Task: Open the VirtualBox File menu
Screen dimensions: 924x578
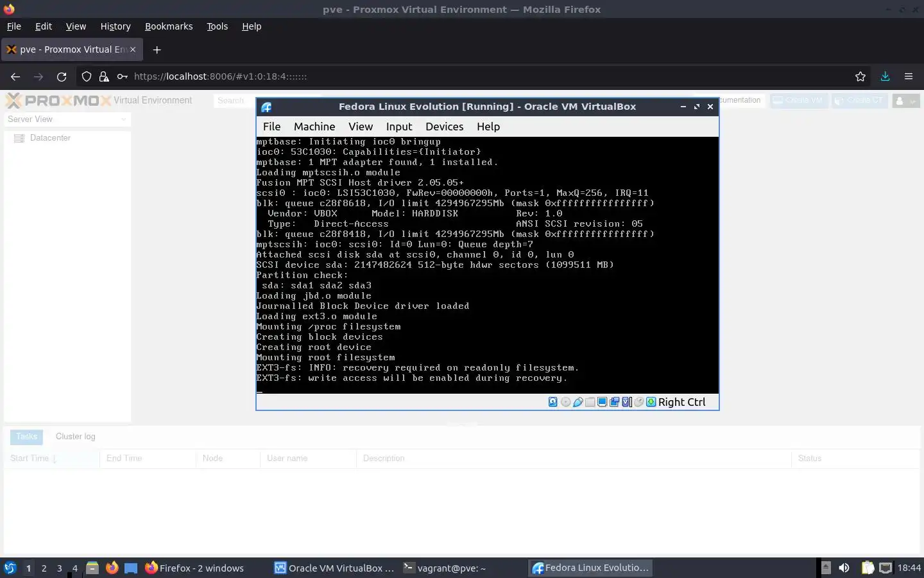Action: click(x=271, y=127)
